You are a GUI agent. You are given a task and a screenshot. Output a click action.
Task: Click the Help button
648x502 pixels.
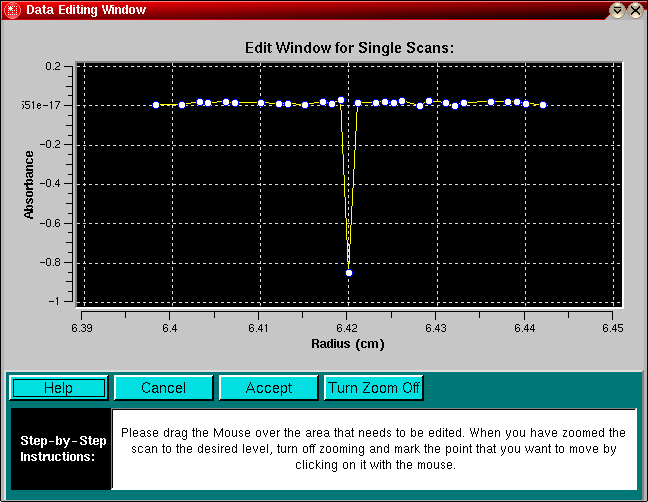[x=58, y=388]
